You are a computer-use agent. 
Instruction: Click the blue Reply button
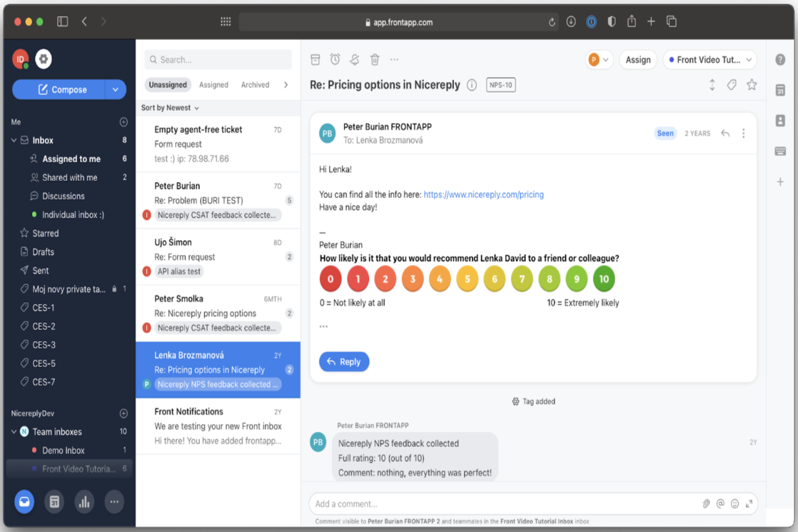344,362
